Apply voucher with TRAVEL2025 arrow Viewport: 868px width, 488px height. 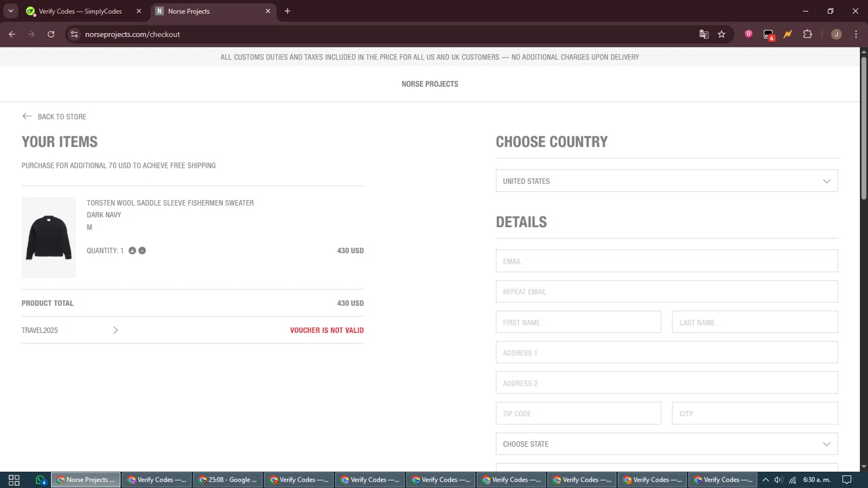point(116,330)
